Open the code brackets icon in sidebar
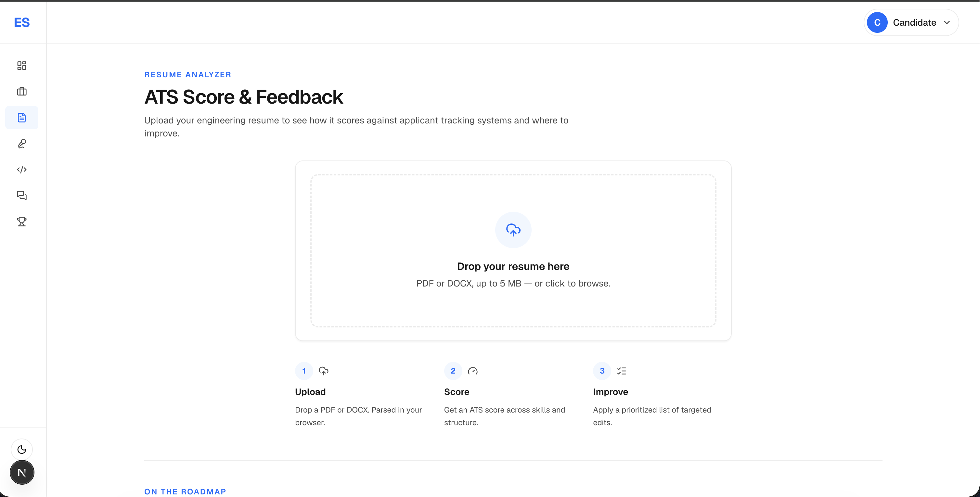This screenshot has height=497, width=980. 22,169
